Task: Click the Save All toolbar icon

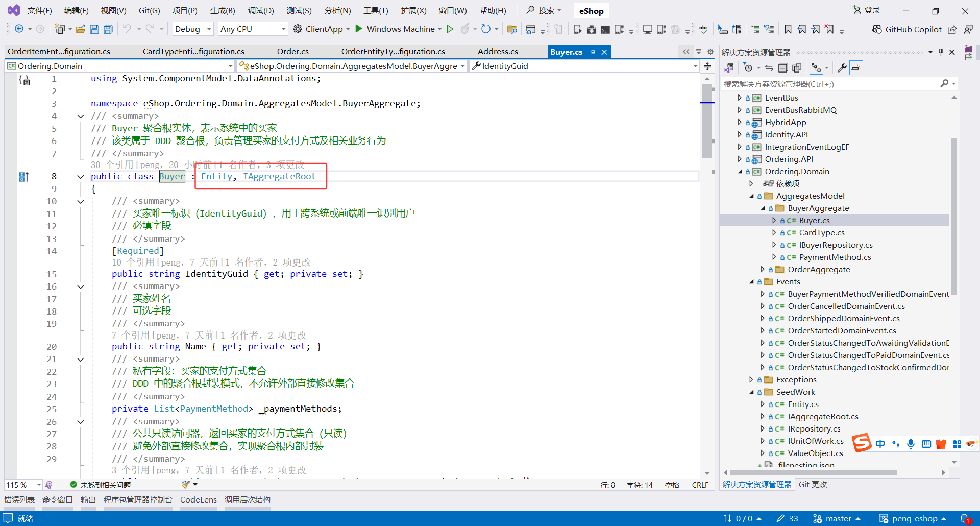Action: (108, 29)
